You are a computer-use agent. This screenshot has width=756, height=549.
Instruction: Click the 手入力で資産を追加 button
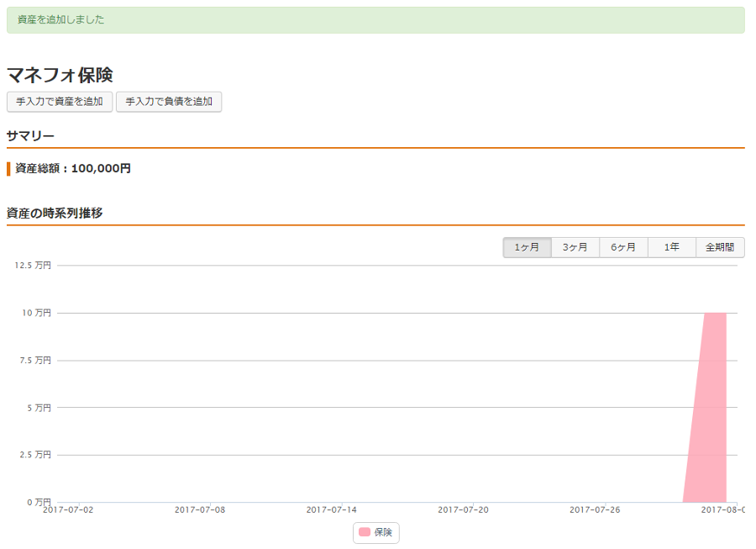[60, 102]
